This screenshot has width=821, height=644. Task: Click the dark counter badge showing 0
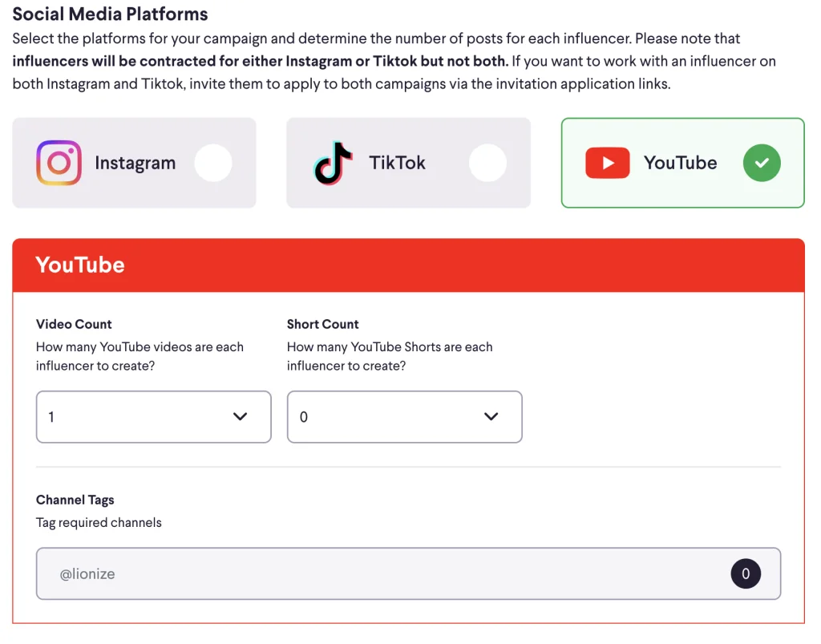(x=746, y=573)
